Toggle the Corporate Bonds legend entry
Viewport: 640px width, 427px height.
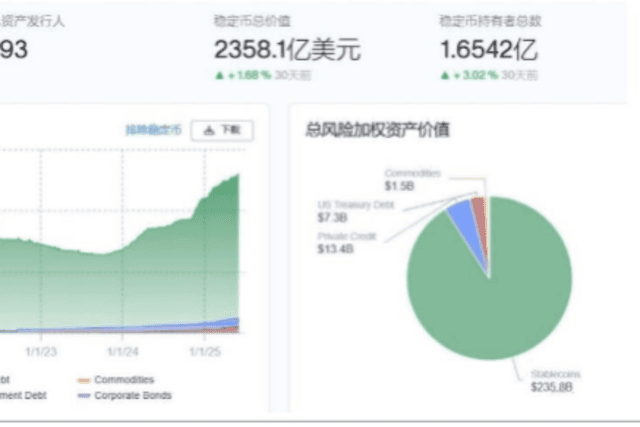(124, 396)
